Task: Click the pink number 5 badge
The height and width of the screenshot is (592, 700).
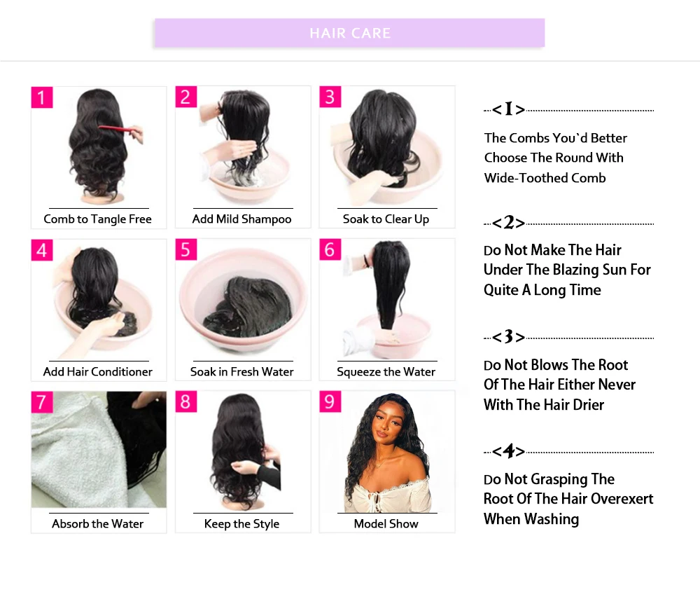Action: [x=185, y=249]
